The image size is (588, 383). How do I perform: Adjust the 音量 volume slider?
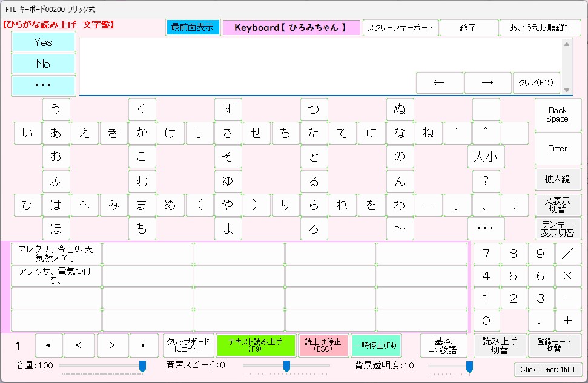[142, 365]
